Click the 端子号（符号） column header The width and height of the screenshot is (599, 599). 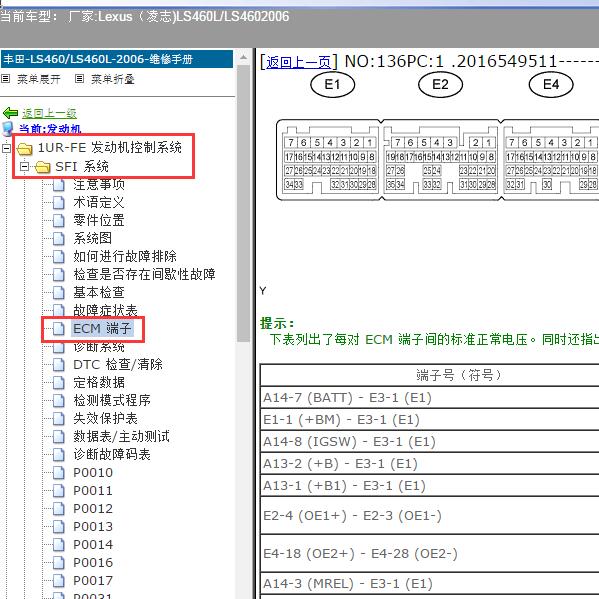pos(430,375)
